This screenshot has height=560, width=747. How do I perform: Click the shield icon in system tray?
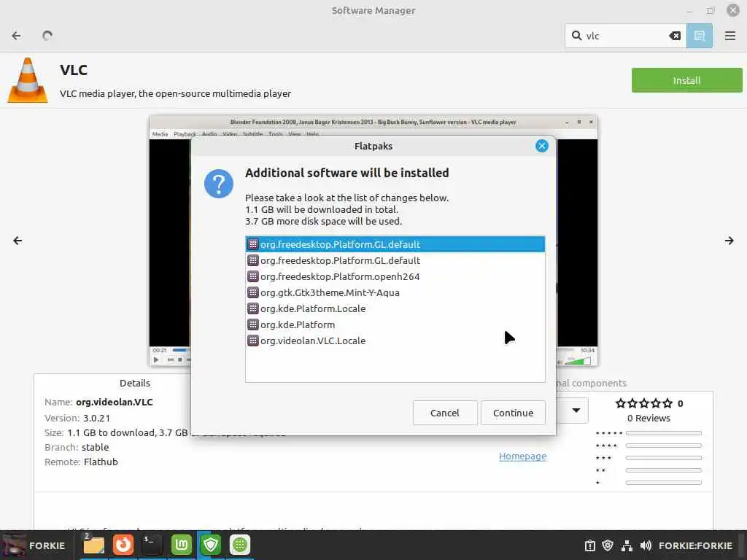point(608,545)
